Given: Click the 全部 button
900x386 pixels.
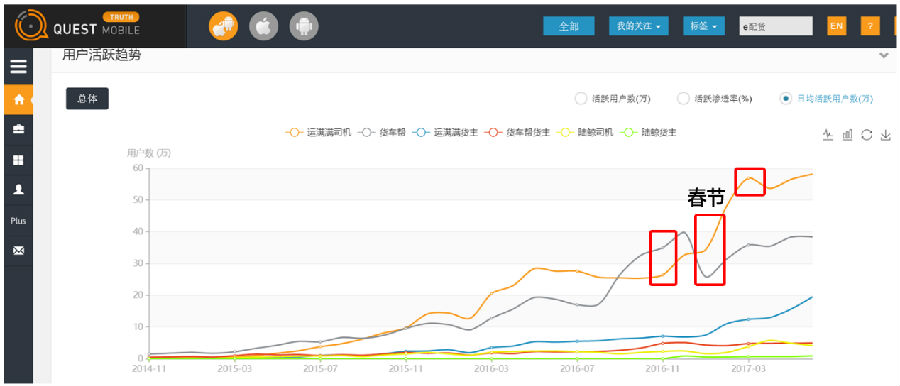Looking at the screenshot, I should pyautogui.click(x=569, y=26).
